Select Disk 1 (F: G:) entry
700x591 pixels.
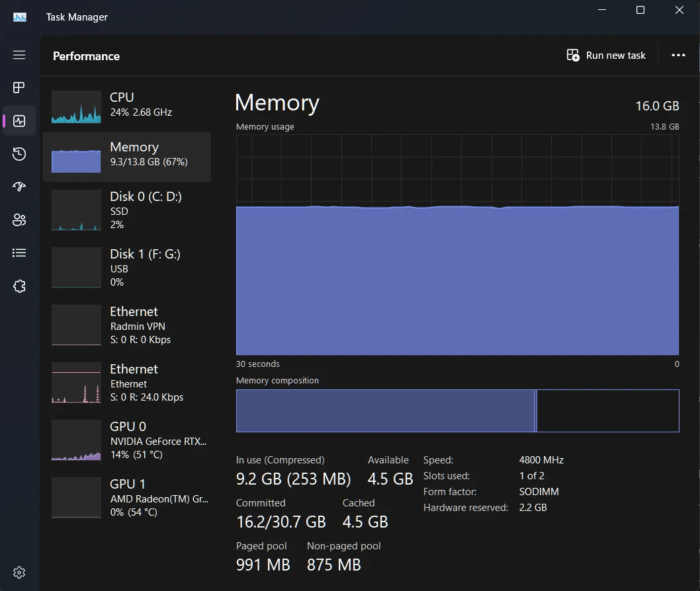pos(127,268)
